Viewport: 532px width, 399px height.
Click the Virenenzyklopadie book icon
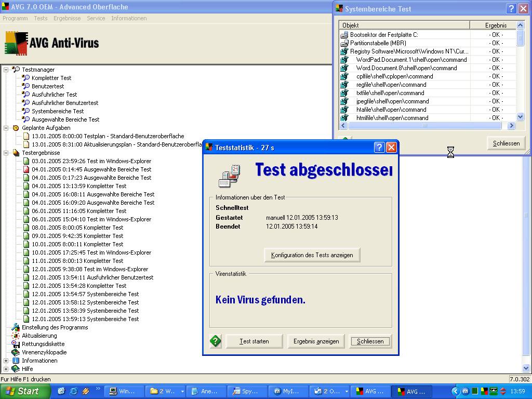(x=16, y=352)
